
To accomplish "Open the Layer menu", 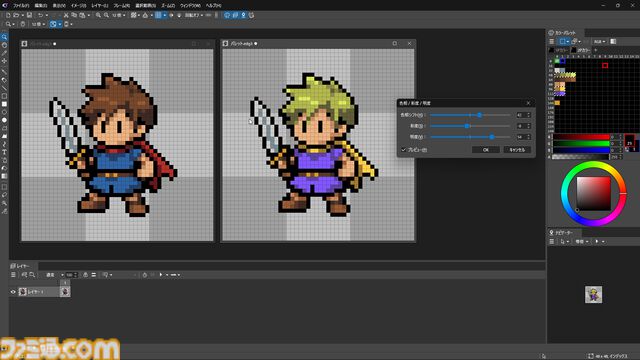I will click(x=100, y=6).
